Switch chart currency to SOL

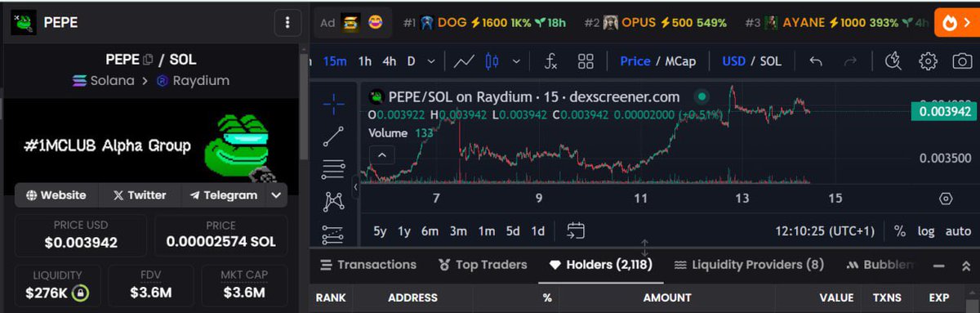coord(771,61)
